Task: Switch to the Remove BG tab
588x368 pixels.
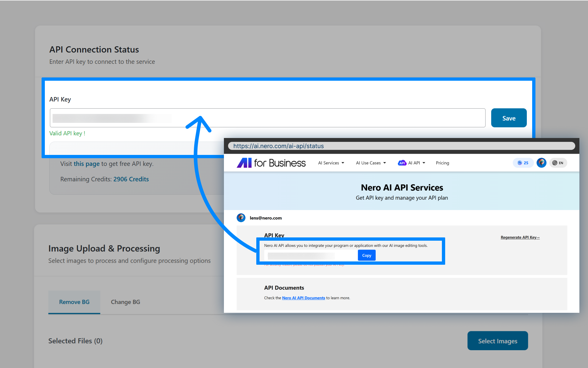Action: [74, 302]
